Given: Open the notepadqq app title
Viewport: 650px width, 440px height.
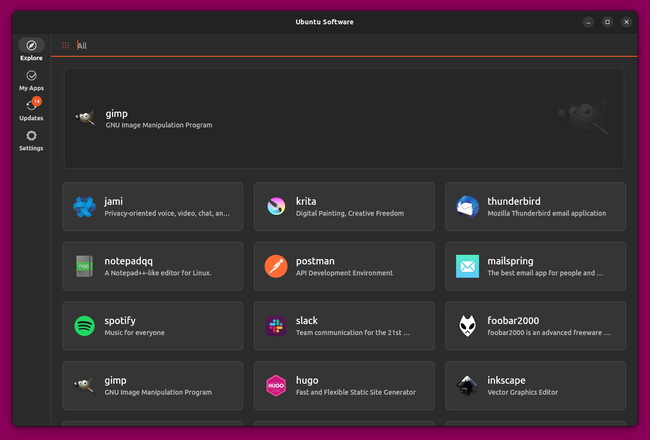Looking at the screenshot, I should (129, 261).
